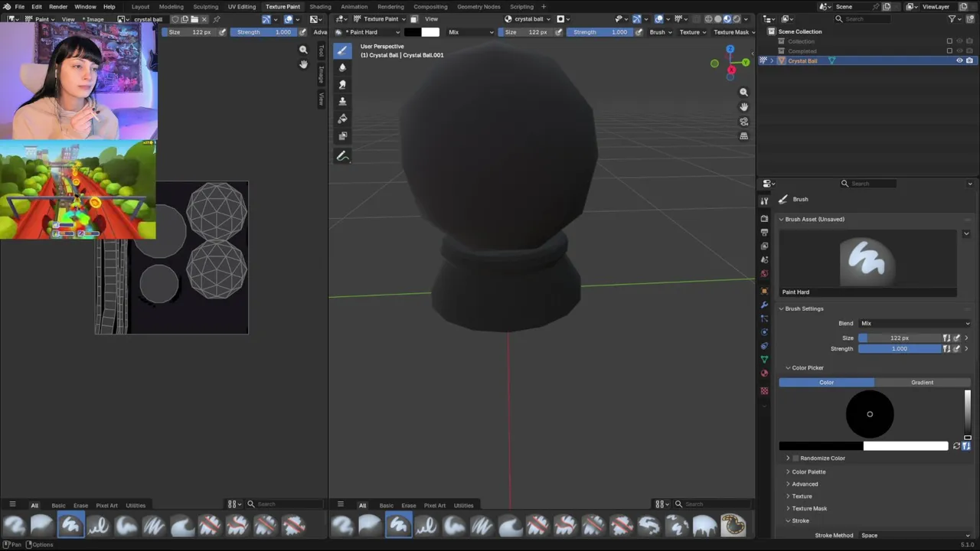Open the Texture properties checker tab icon
The width and height of the screenshot is (980, 551).
click(764, 390)
